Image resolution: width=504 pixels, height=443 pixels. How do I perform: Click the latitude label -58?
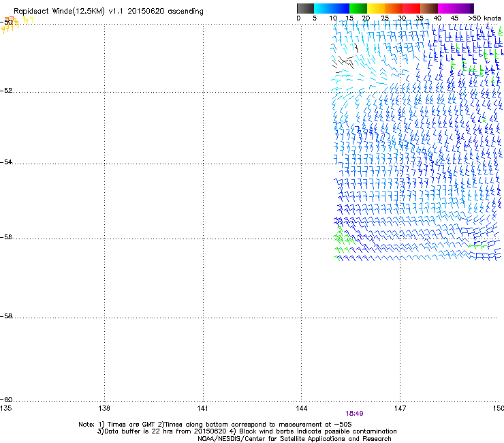6,316
